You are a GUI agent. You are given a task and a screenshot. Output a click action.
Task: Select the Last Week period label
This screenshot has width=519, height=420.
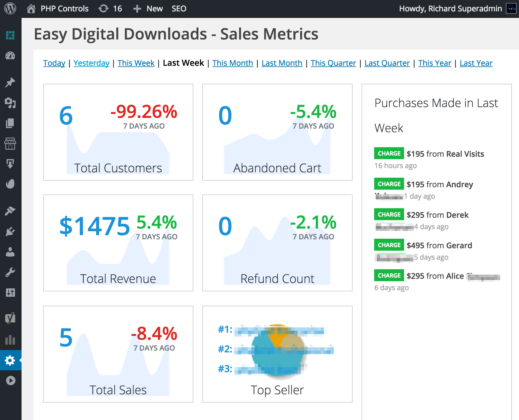click(x=183, y=63)
